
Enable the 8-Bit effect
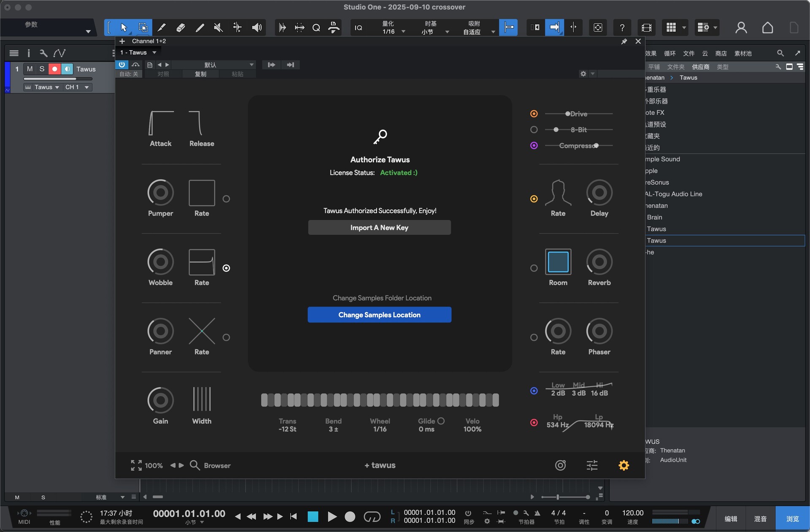click(534, 130)
